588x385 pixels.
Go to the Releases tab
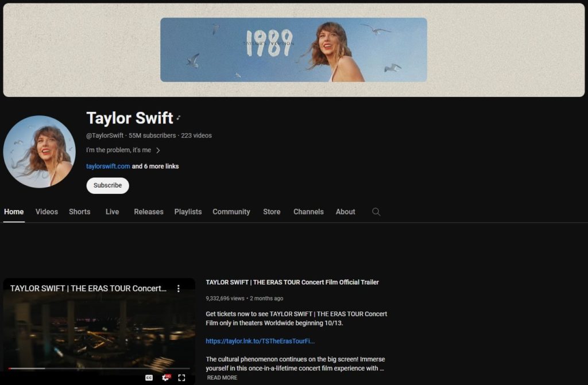(149, 212)
